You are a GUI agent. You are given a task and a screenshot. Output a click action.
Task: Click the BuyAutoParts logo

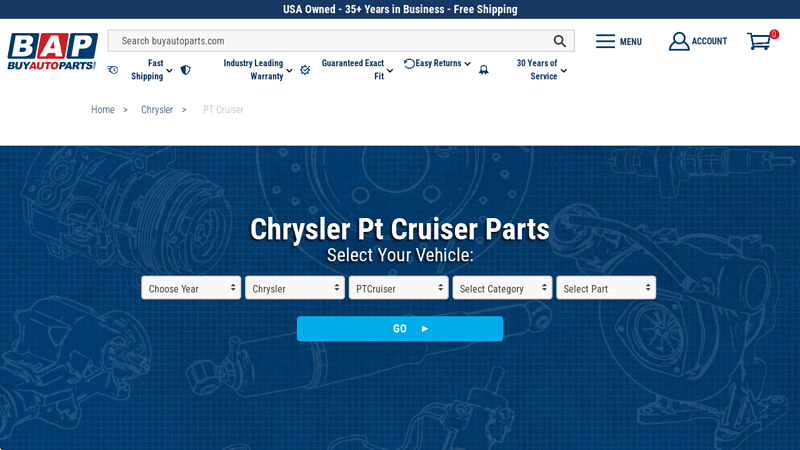(52, 52)
